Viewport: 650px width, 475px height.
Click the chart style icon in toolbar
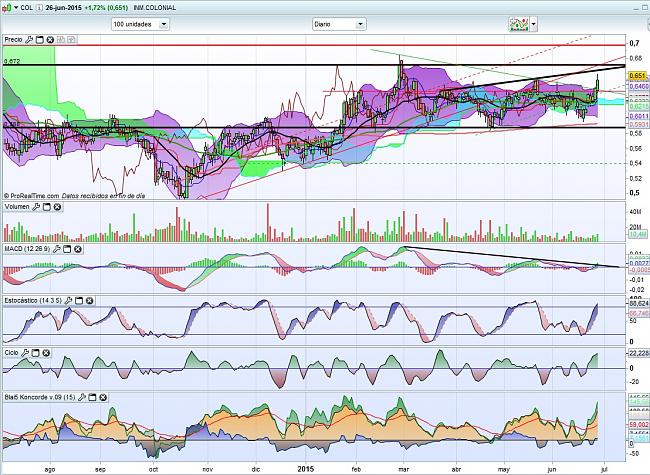point(518,22)
